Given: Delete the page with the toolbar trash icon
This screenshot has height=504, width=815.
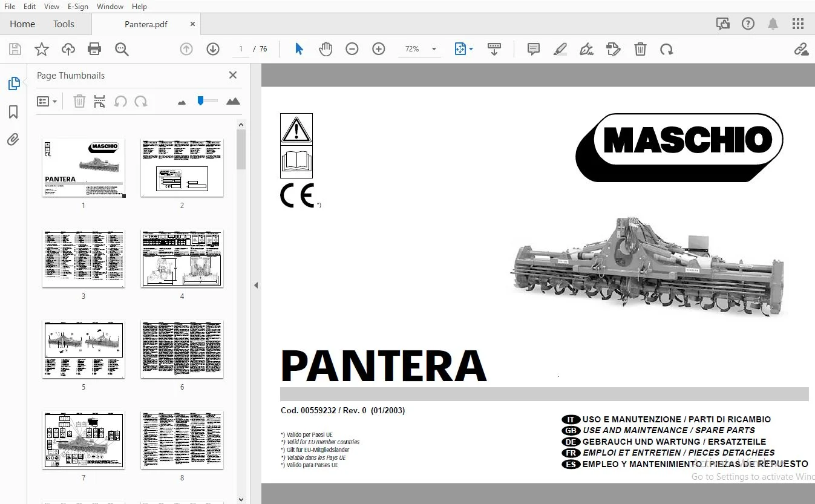Looking at the screenshot, I should 640,49.
